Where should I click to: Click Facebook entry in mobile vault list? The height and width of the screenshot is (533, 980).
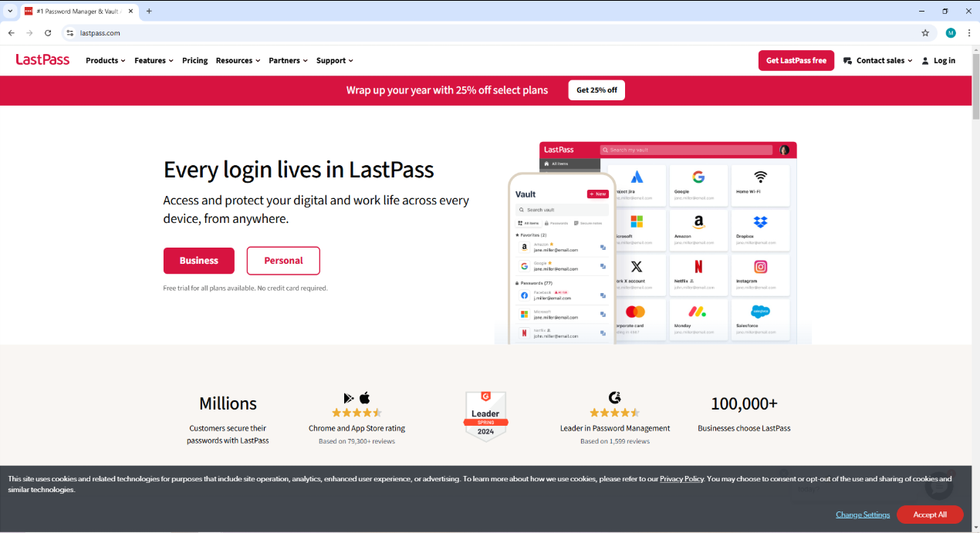coord(561,295)
